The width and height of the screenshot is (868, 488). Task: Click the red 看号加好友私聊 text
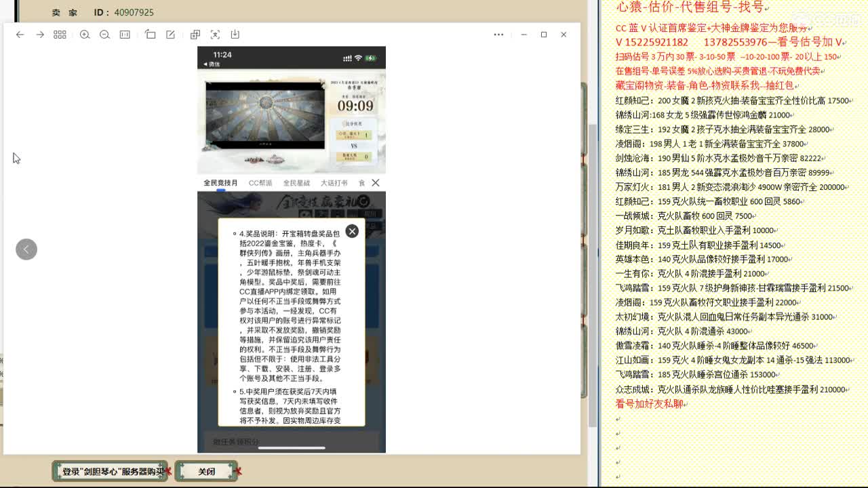649,404
